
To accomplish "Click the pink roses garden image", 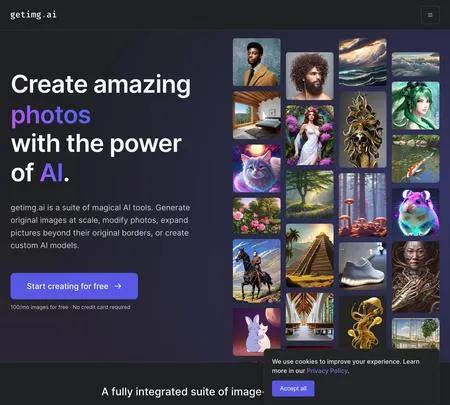I will 257,216.
